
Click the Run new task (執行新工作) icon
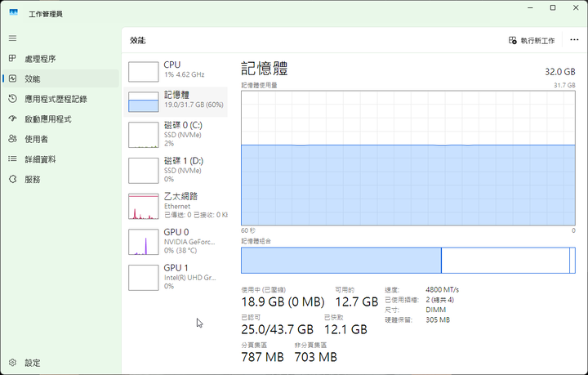tap(512, 41)
